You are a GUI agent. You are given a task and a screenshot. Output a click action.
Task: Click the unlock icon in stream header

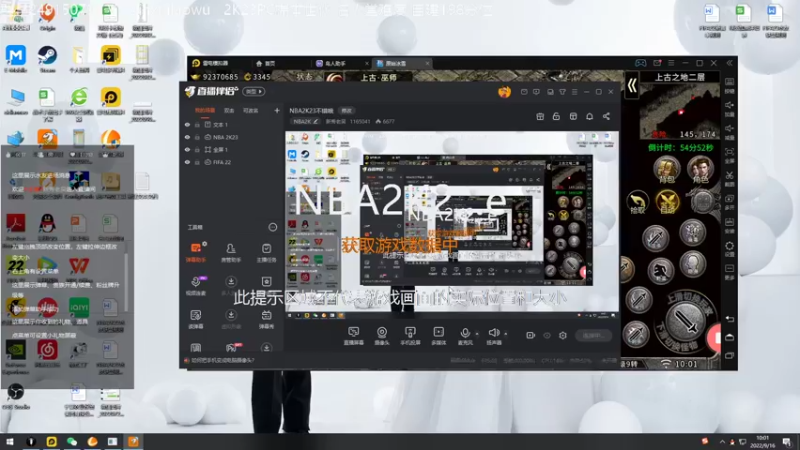[556, 116]
